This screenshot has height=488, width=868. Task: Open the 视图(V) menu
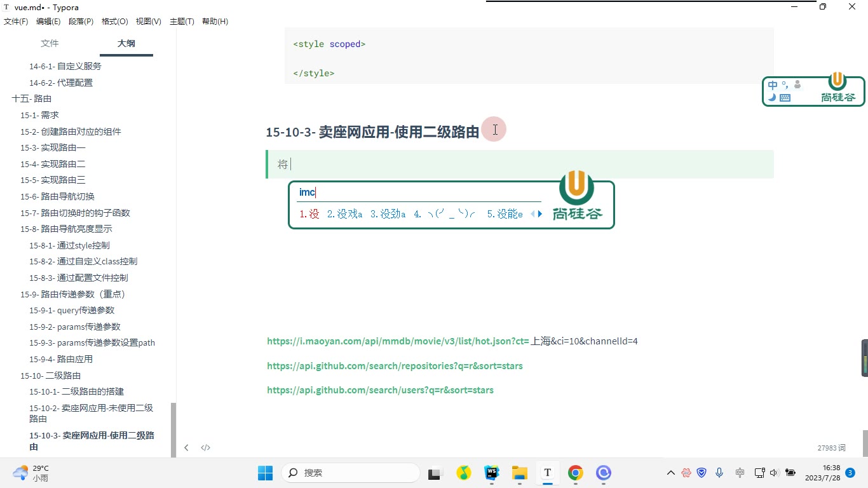(x=149, y=22)
